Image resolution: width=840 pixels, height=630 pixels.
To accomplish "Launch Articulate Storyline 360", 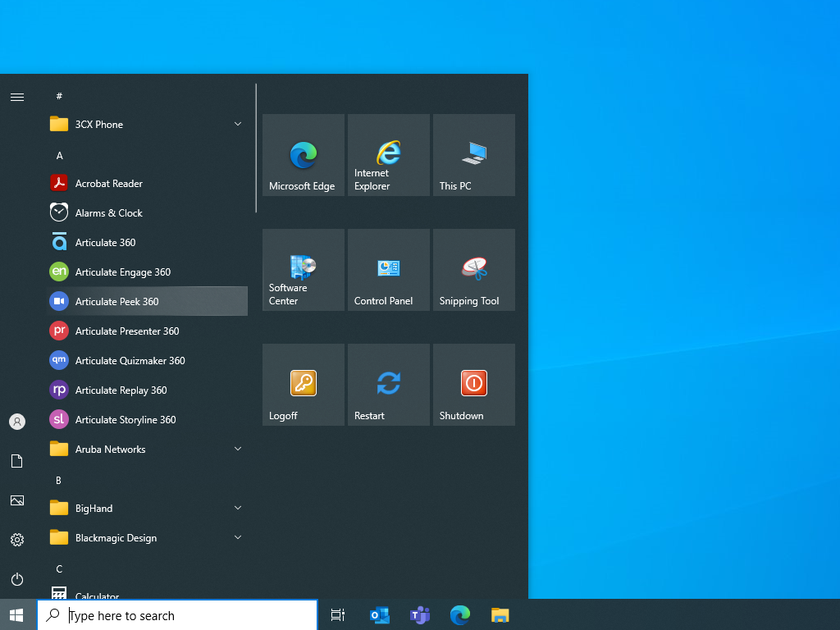I will click(x=148, y=419).
